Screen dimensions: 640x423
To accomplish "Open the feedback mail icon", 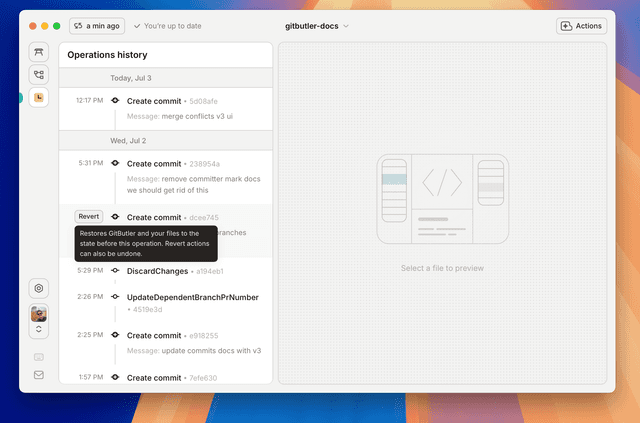I will (x=39, y=375).
